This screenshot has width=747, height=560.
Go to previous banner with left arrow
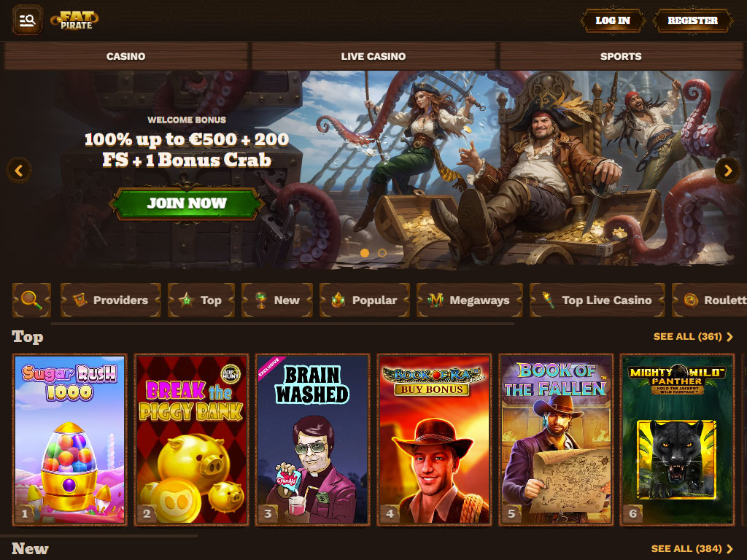tap(19, 171)
